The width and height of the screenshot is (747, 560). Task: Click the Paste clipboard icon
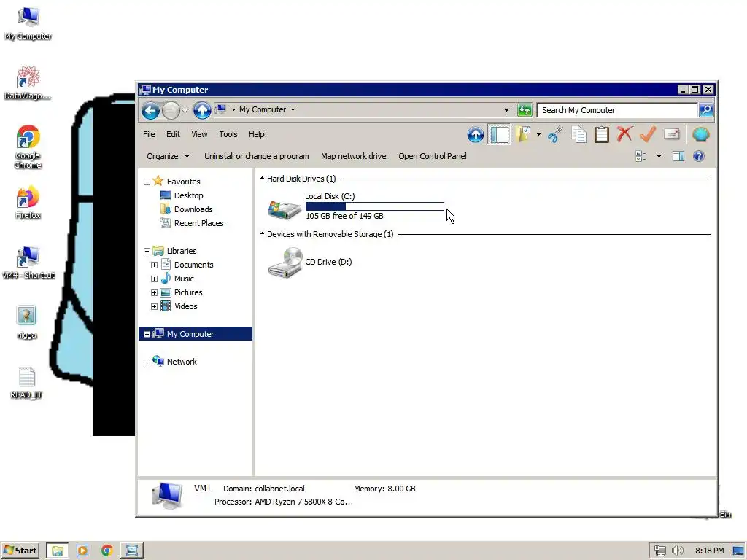point(602,135)
